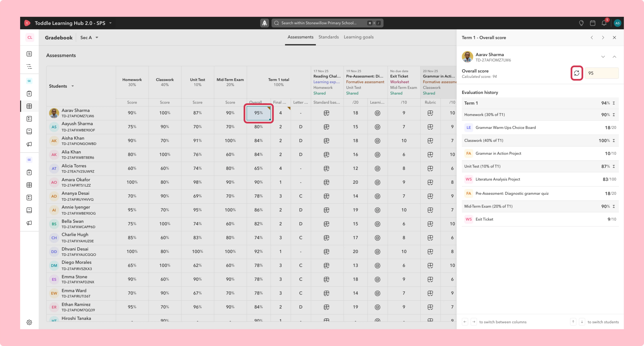The width and height of the screenshot is (644, 346).
Task: Switch to the Learning goals tab
Action: pos(358,37)
